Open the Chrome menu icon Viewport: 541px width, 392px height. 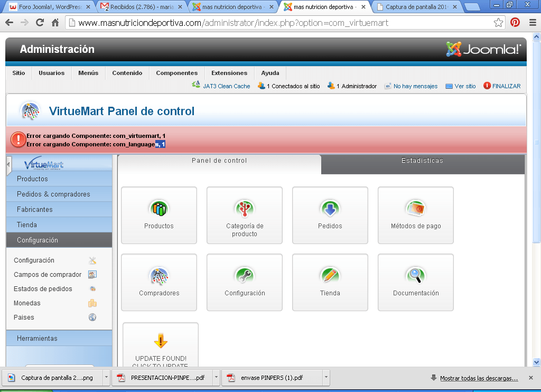(533, 23)
